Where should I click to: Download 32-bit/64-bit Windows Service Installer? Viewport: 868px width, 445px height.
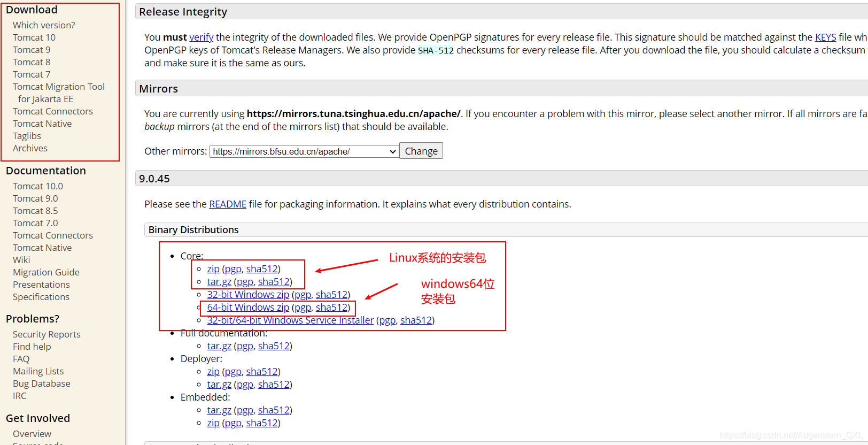290,320
